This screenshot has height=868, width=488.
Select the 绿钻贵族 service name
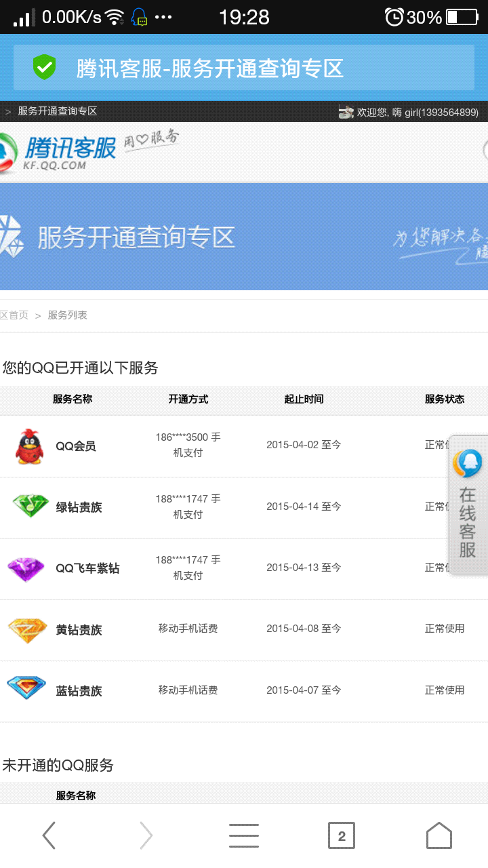click(x=79, y=507)
